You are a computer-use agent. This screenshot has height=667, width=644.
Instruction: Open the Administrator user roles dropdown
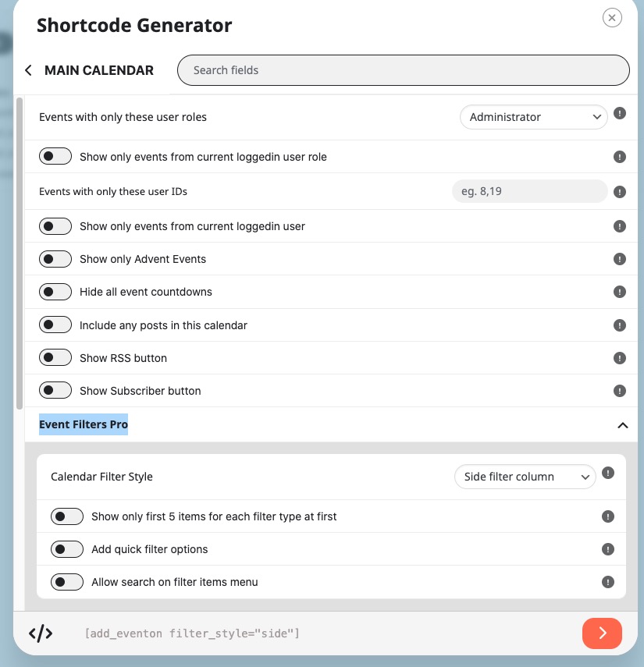[x=533, y=117]
